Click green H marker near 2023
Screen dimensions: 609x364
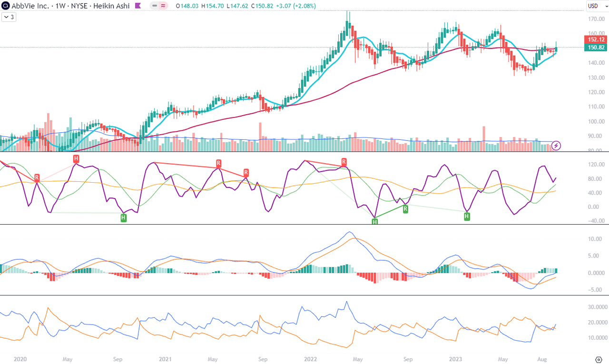pyautogui.click(x=467, y=216)
